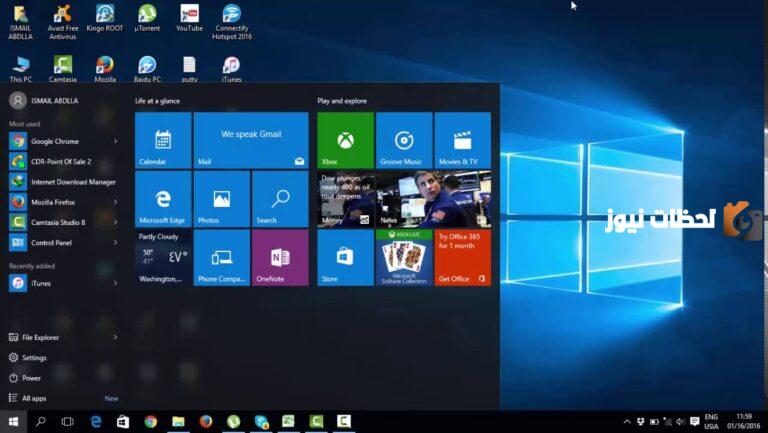Switch to Chrome on the taskbar
768x433 pixels.
click(151, 422)
